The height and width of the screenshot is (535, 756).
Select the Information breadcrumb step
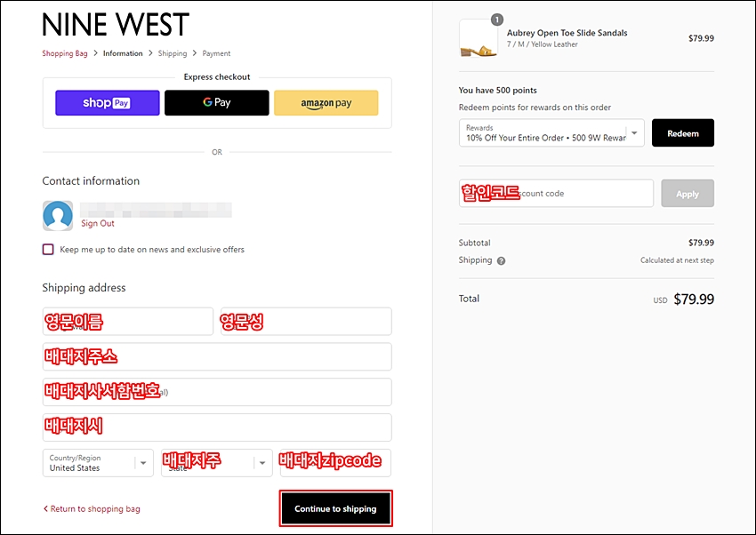click(123, 53)
